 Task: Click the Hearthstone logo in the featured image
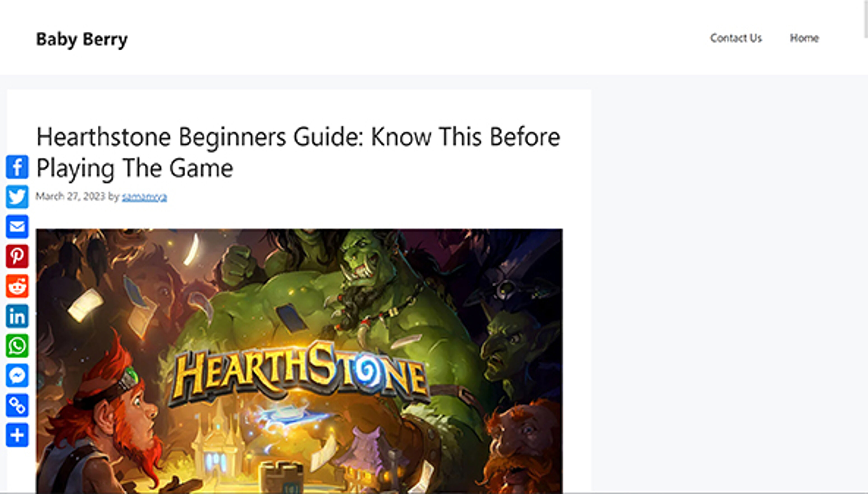299,373
